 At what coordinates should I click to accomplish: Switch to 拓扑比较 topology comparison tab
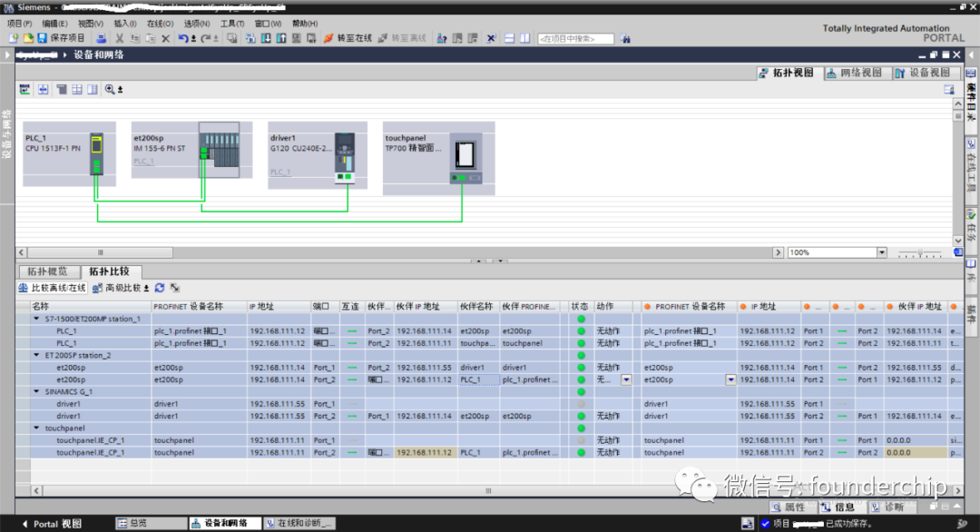[110, 271]
